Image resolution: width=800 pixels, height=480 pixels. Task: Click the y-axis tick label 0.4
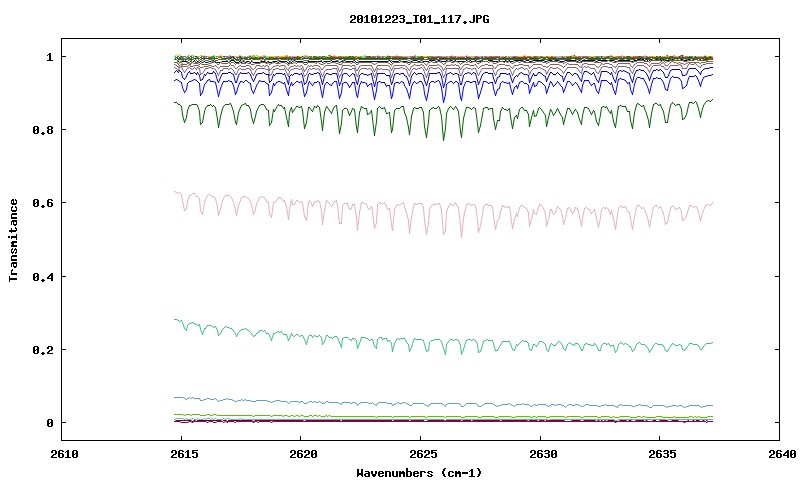(43, 276)
